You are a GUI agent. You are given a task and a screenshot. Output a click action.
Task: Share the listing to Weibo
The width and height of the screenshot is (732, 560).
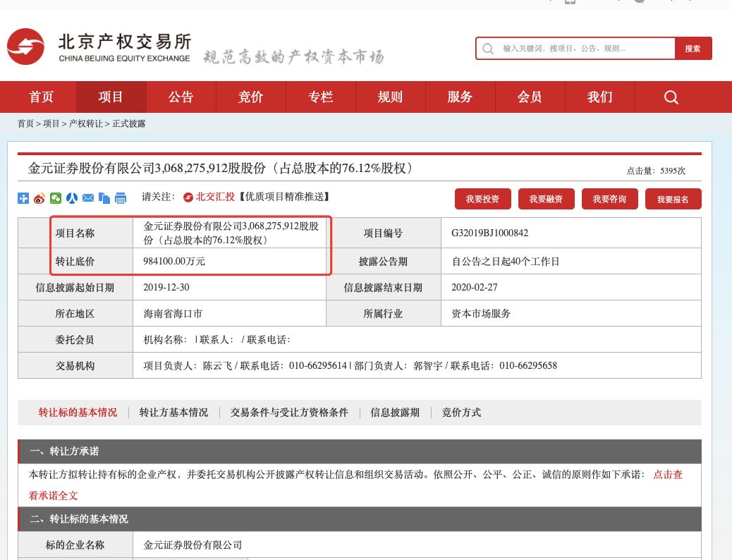point(39,198)
